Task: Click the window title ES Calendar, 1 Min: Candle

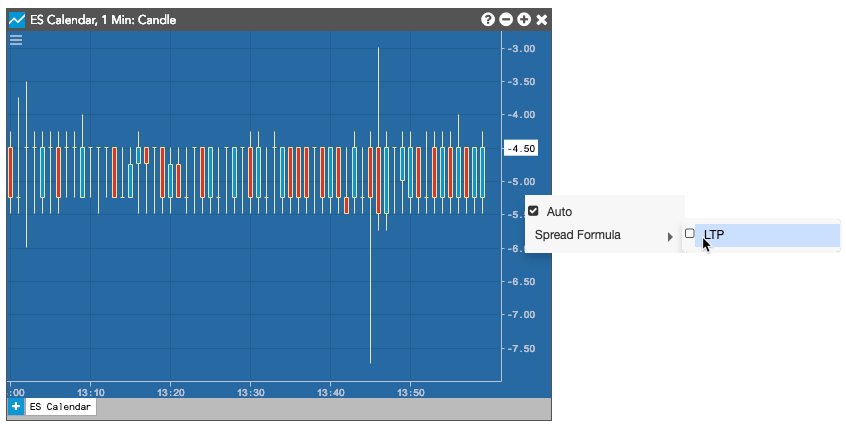Action: click(103, 20)
